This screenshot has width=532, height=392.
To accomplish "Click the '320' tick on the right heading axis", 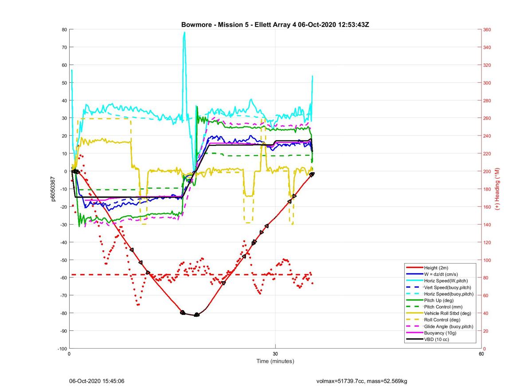I will (x=488, y=65).
